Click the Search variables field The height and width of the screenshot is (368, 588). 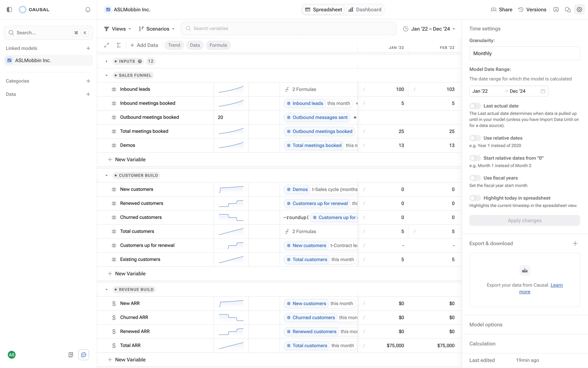(x=288, y=29)
